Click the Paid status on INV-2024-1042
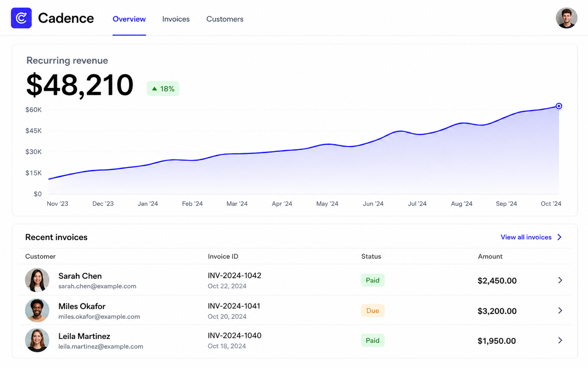 coord(373,280)
